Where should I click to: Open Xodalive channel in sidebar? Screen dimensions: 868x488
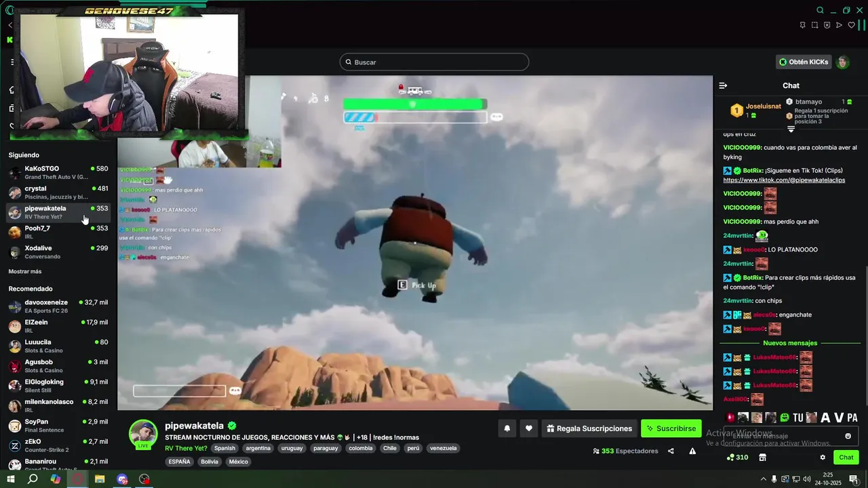point(58,252)
